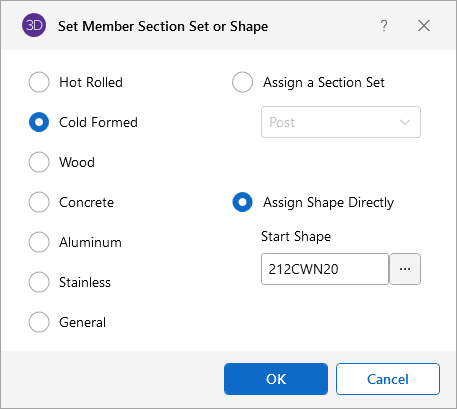457x409 pixels.
Task: Confirm with the OK button
Action: click(x=276, y=379)
